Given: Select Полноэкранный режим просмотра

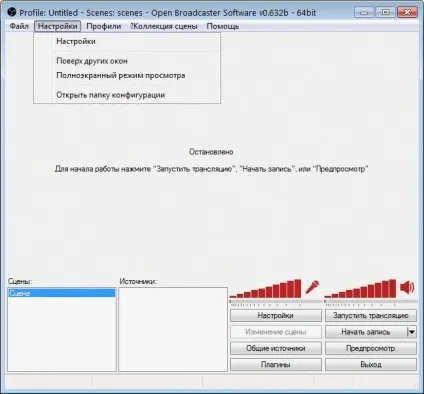Looking at the screenshot, I should tap(127, 75).
